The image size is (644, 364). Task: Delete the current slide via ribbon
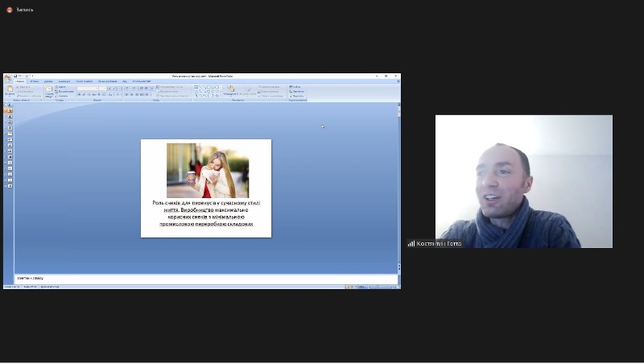coord(62,96)
